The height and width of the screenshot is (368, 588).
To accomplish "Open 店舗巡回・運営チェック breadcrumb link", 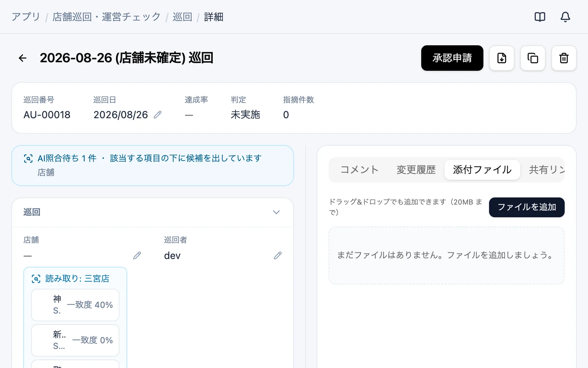I will click(106, 17).
